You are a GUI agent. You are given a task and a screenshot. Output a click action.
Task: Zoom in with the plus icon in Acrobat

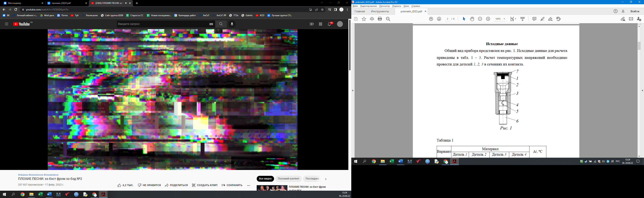488,19
